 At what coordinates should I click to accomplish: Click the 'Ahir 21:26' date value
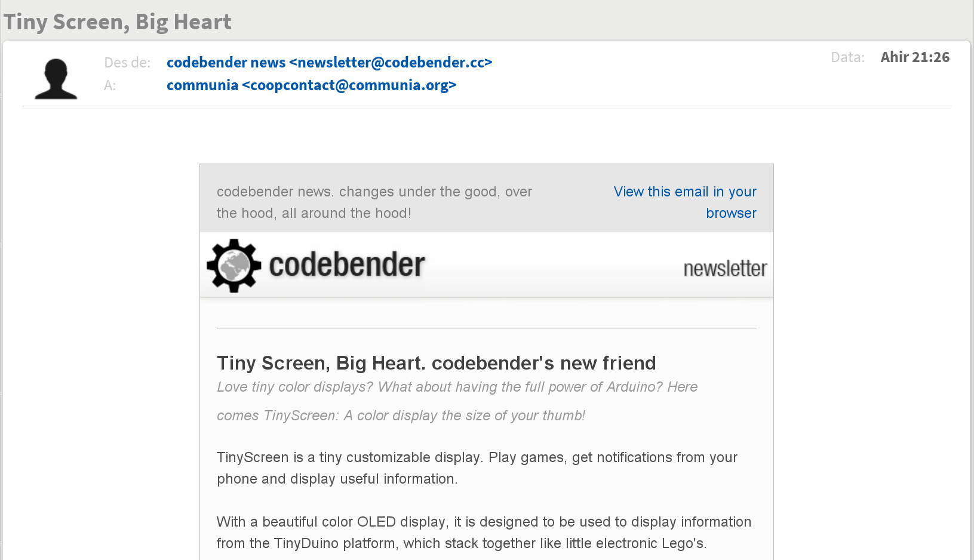click(915, 57)
